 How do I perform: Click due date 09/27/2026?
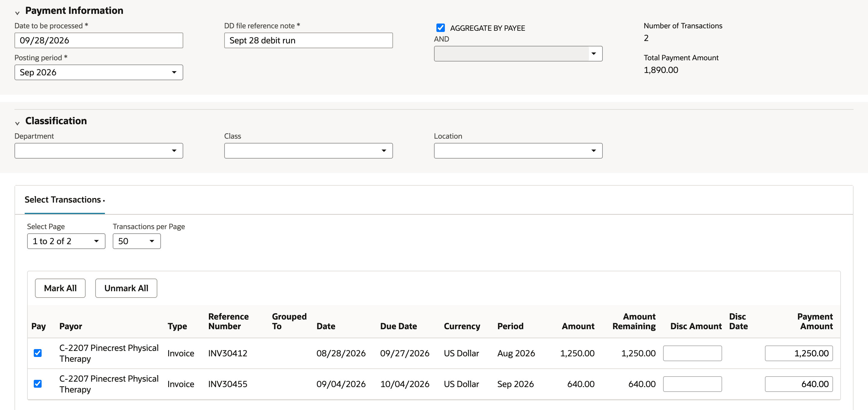405,353
